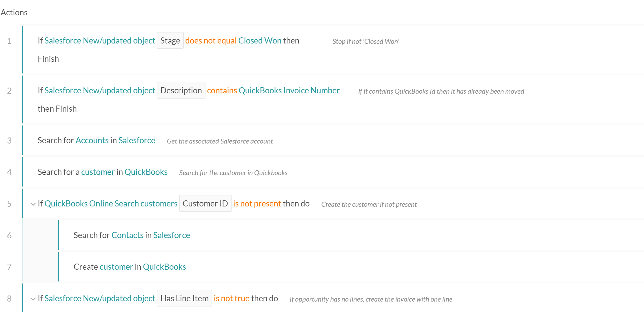This screenshot has height=312, width=644.
Task: Open the 'Stage' field pill in step 1
Action: click(170, 41)
